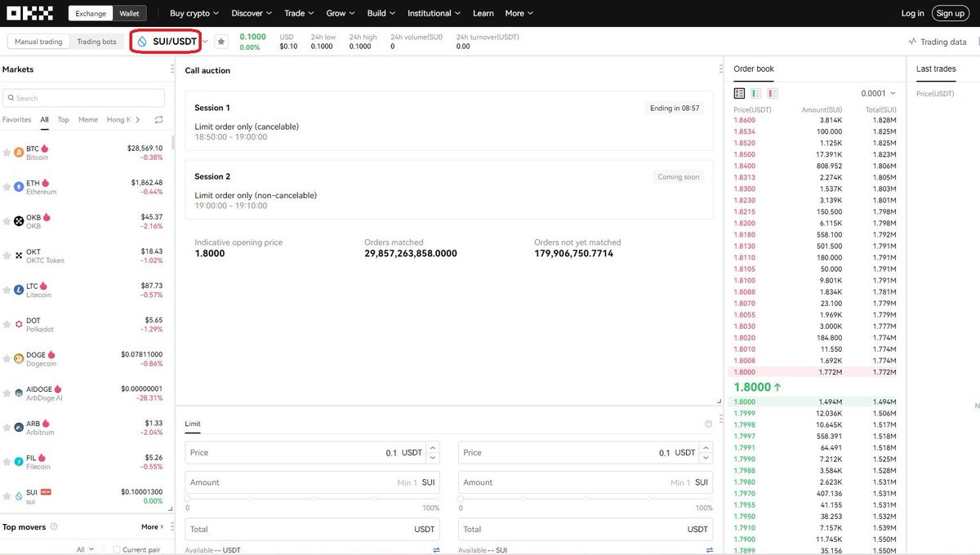
Task: Select the Top markets tab
Action: pos(64,120)
